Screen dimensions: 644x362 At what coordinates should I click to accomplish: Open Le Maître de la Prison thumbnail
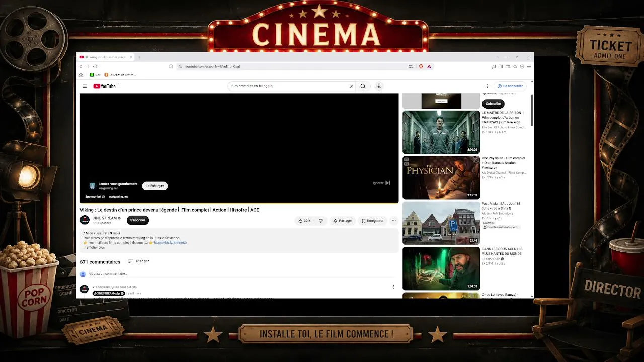(441, 132)
